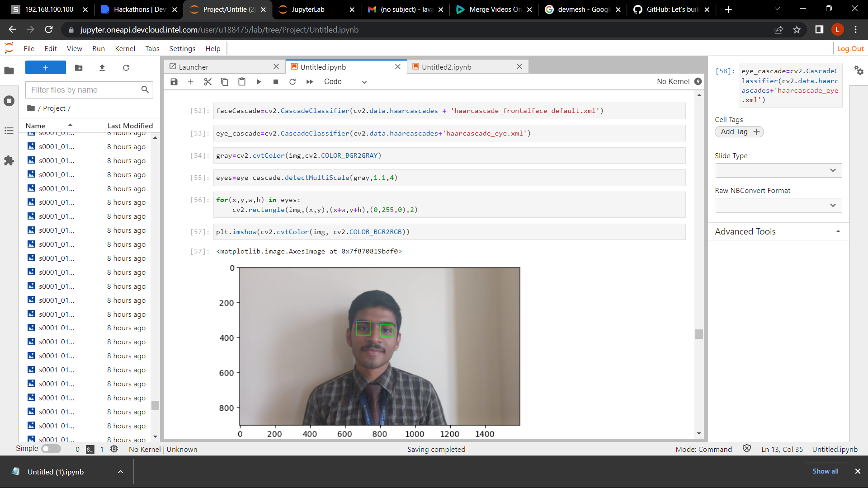
Task: Open the Settings menu
Action: point(182,48)
